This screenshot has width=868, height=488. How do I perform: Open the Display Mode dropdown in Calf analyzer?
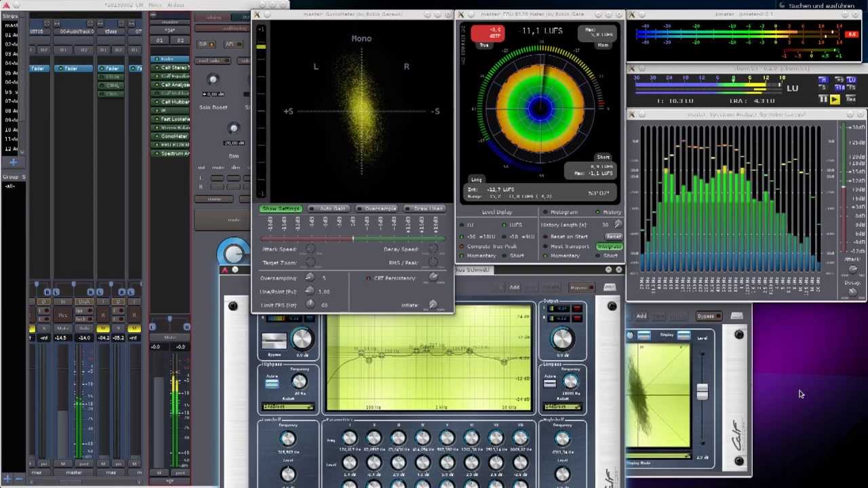click(658, 455)
